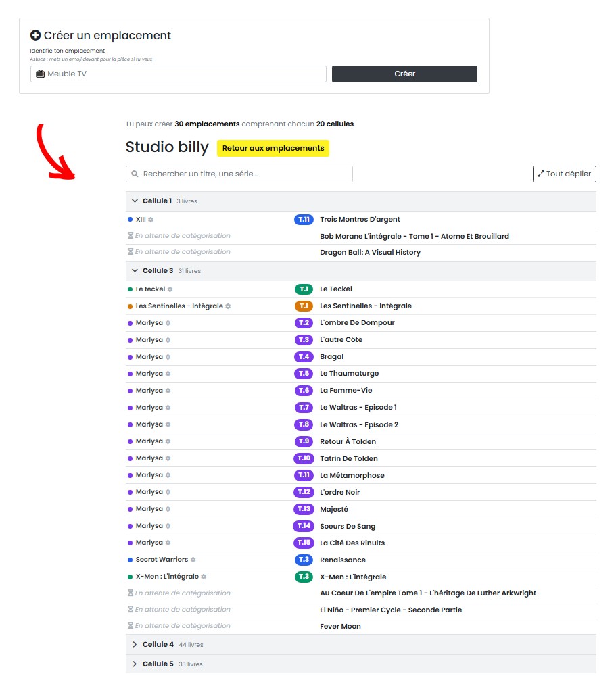The height and width of the screenshot is (682, 616).
Task: Open settings gear beside Le teckel series
Action: [170, 289]
